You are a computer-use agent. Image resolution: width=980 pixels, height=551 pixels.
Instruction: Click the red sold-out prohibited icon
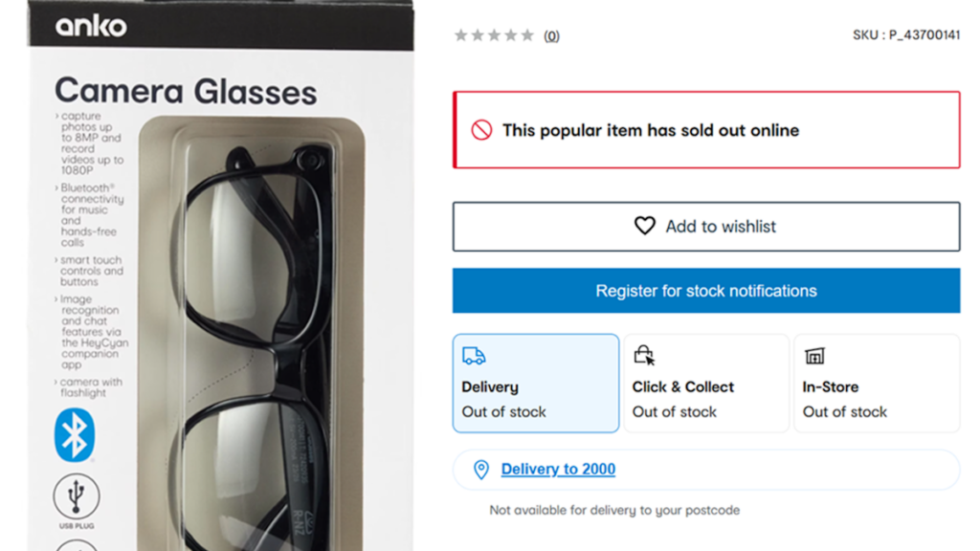(x=481, y=130)
